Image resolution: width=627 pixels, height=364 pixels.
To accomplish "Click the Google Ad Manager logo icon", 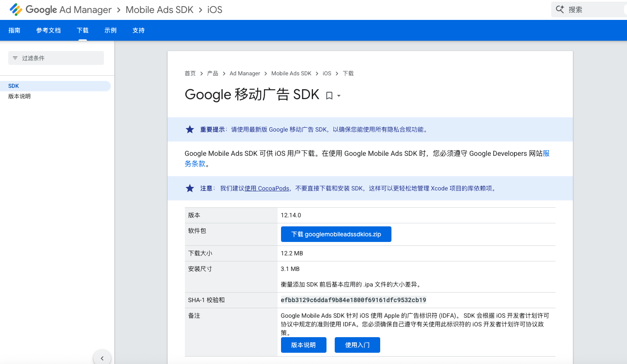I will tap(16, 10).
